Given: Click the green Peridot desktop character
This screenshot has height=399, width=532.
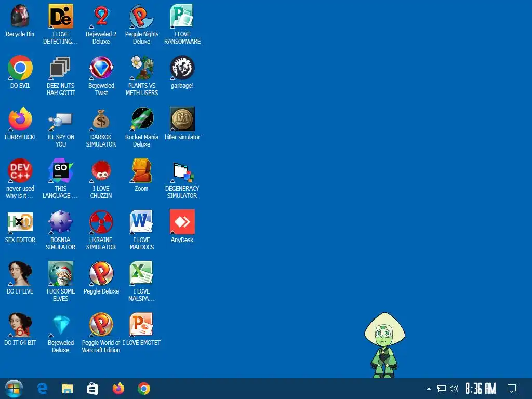Looking at the screenshot, I should (384, 345).
